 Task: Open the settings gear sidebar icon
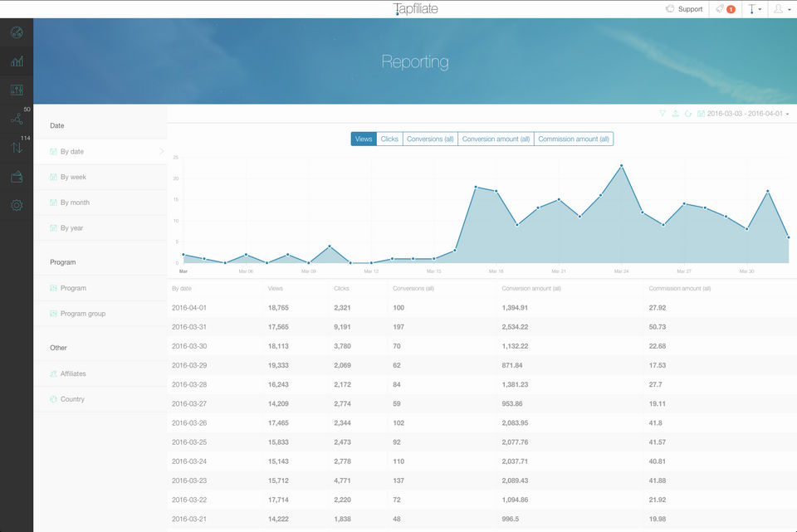[x=17, y=205]
